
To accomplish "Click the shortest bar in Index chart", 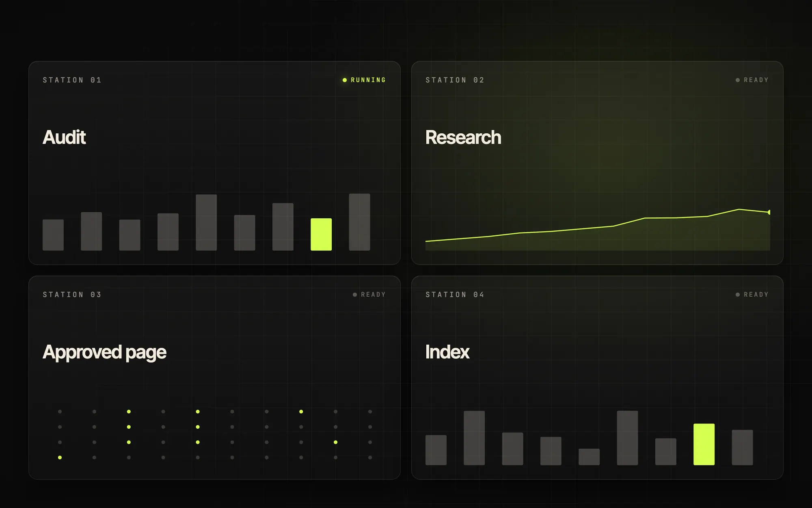I will [589, 457].
